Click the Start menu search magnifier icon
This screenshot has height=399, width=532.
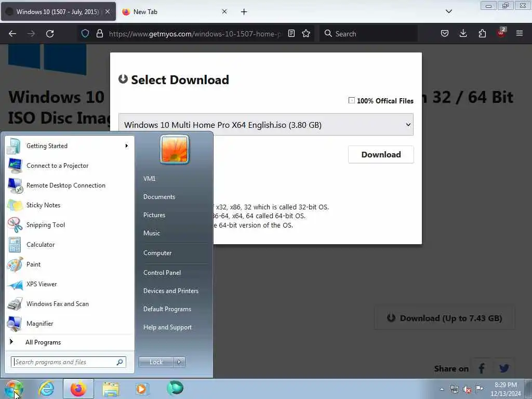[119, 362]
